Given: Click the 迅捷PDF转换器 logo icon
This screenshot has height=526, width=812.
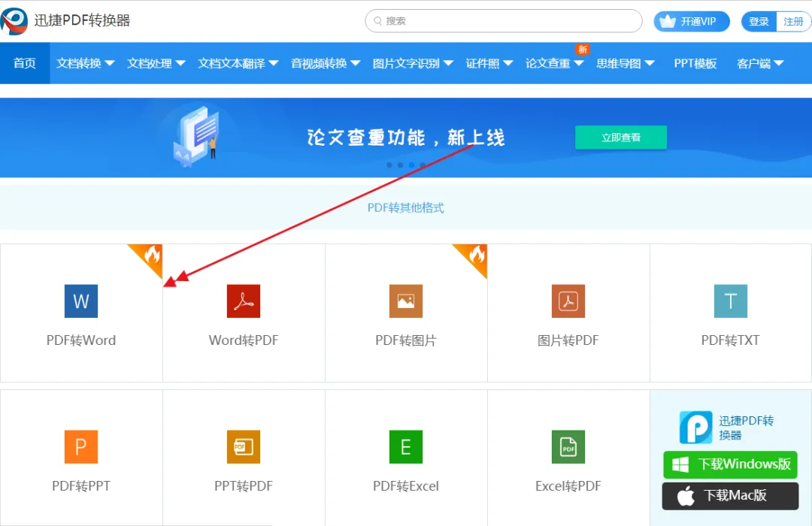Looking at the screenshot, I should [x=14, y=21].
